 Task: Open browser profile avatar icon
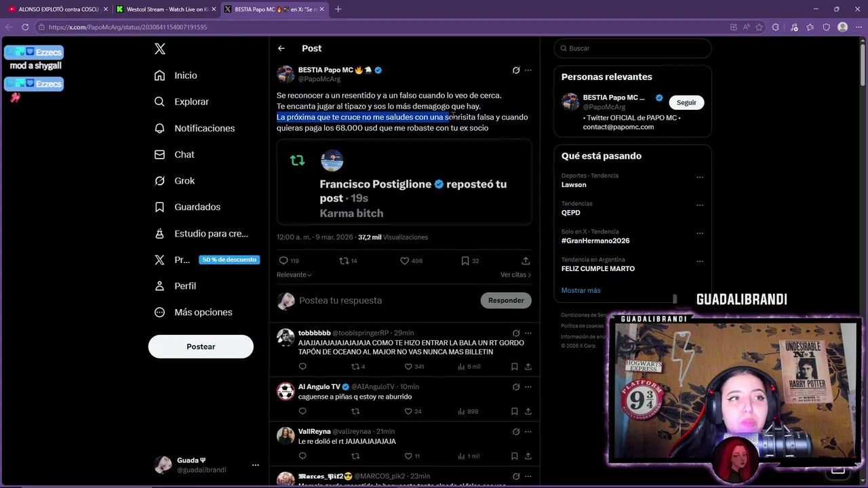click(x=842, y=27)
